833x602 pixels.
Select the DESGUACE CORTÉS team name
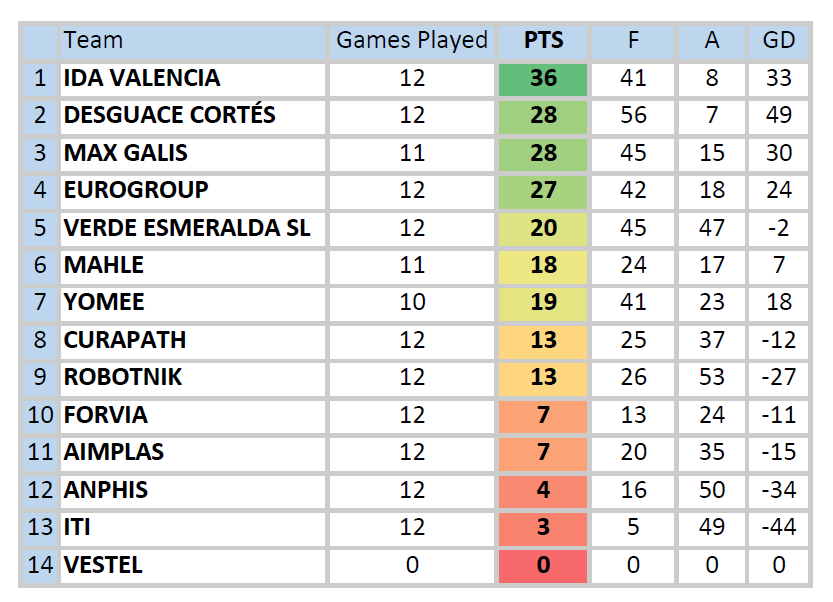pos(169,115)
